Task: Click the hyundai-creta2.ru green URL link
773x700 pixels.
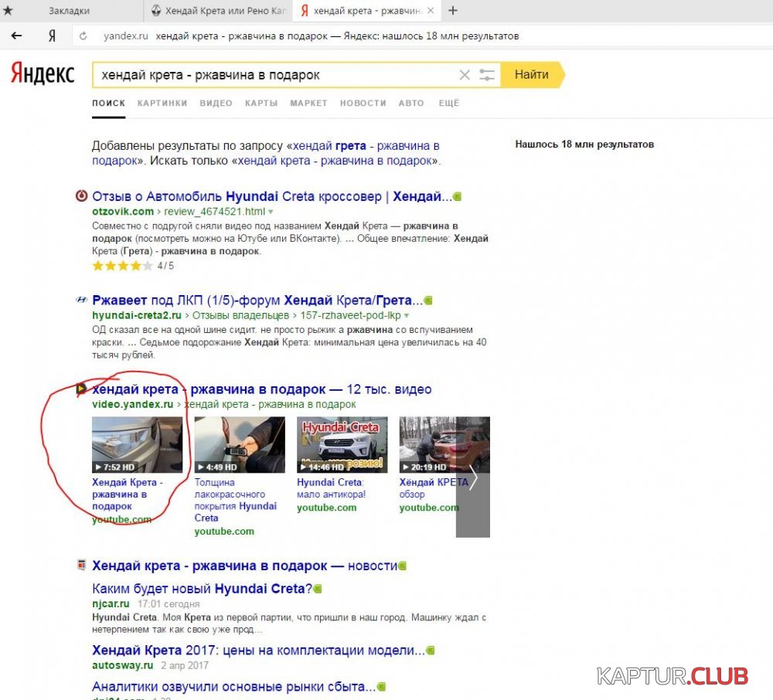Action: click(x=137, y=315)
